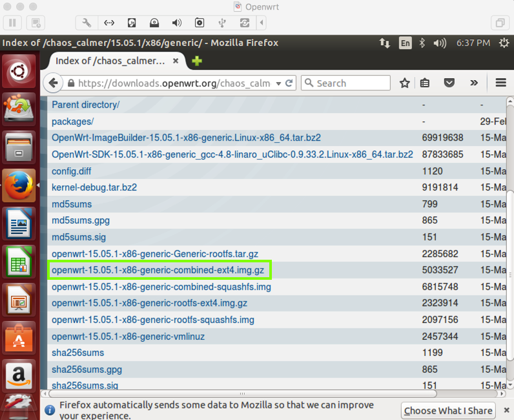Open md5sums.gpg link
The image size is (514, 420).
click(81, 220)
